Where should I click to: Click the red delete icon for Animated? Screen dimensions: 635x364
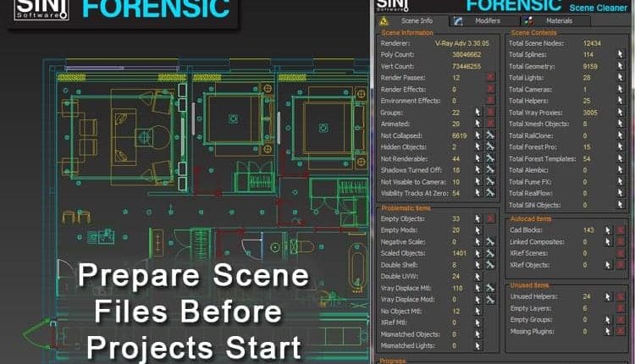(x=490, y=124)
